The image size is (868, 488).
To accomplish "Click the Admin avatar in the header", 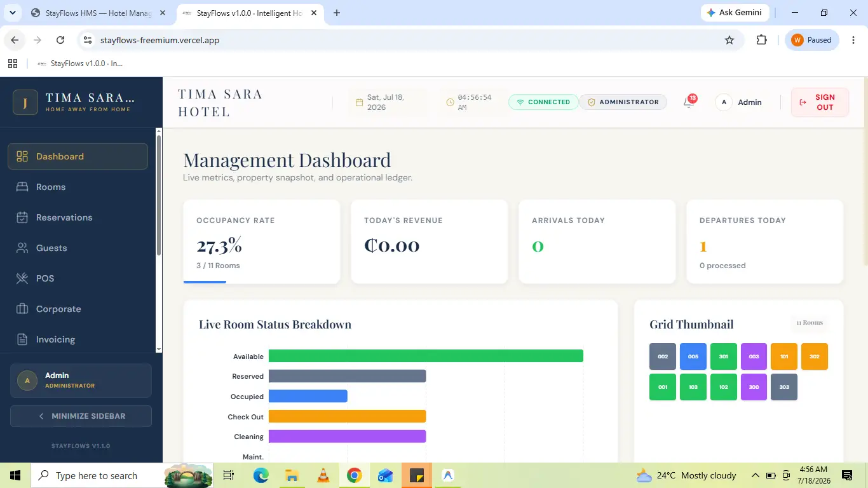I will coord(724,102).
